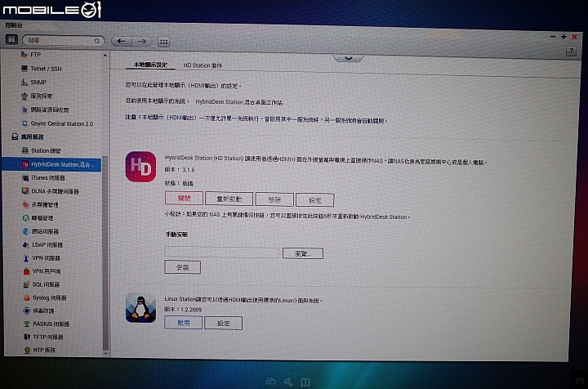Show all items grid view button

click(x=164, y=42)
